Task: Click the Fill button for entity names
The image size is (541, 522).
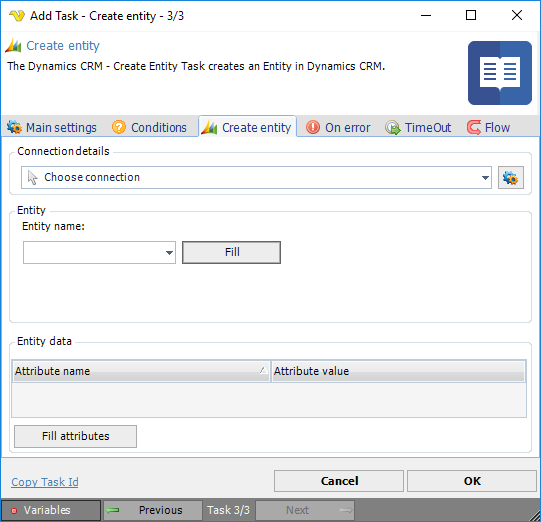Action: coord(232,252)
